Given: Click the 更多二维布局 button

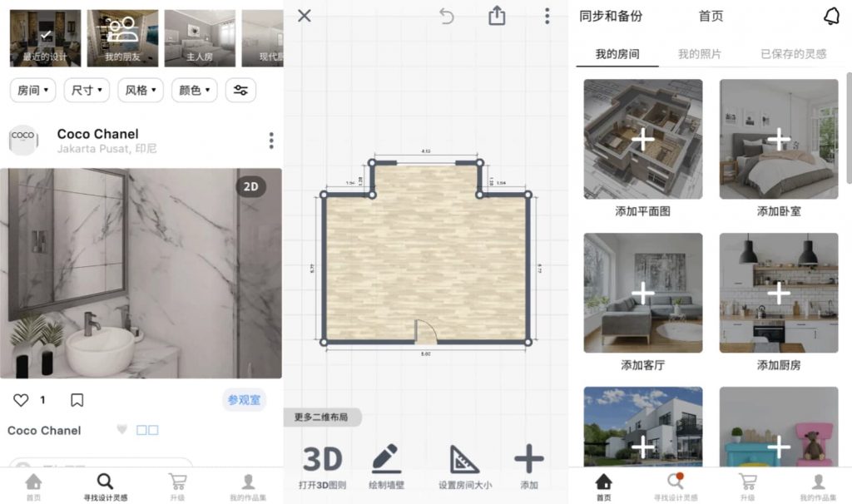Looking at the screenshot, I should pos(323,418).
